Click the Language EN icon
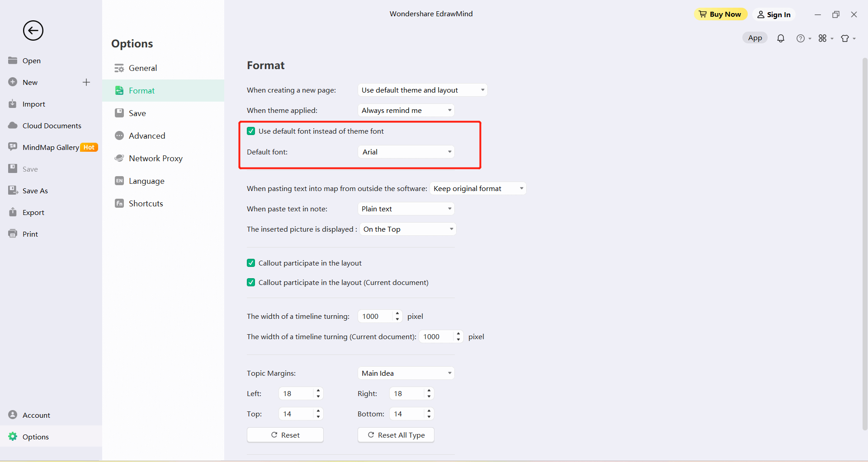 (119, 181)
